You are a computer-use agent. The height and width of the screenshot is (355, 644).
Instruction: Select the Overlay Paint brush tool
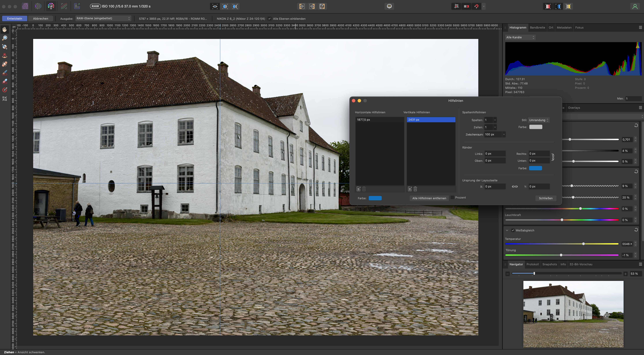(x=4, y=73)
